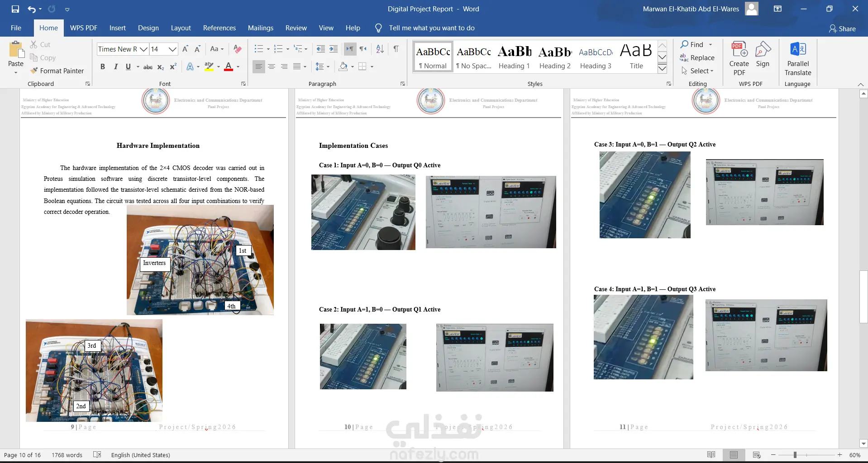Screen dimensions: 868x463
Task: Click the user account avatar
Action: point(752,9)
